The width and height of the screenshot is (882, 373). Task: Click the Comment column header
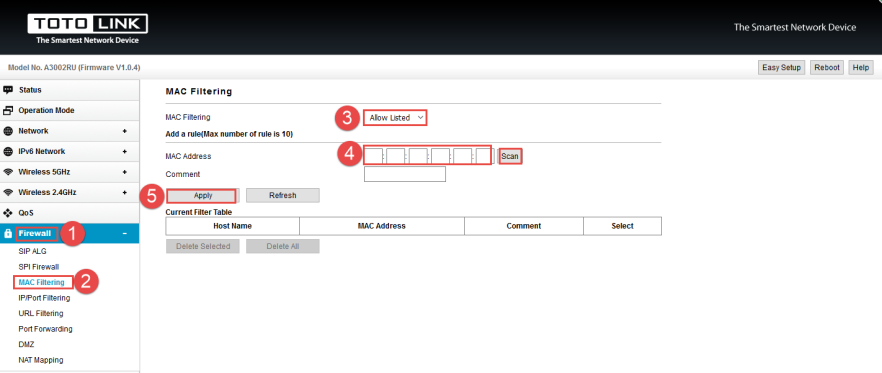tap(524, 226)
